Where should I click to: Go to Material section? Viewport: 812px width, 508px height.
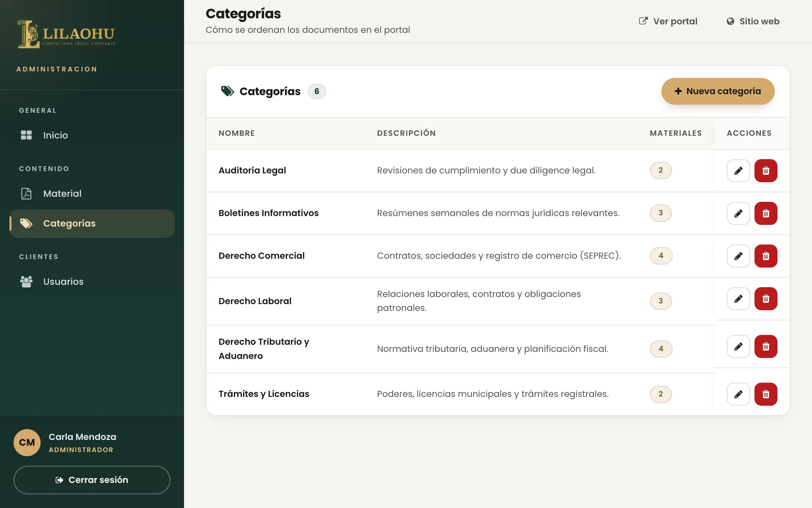[x=92, y=193]
